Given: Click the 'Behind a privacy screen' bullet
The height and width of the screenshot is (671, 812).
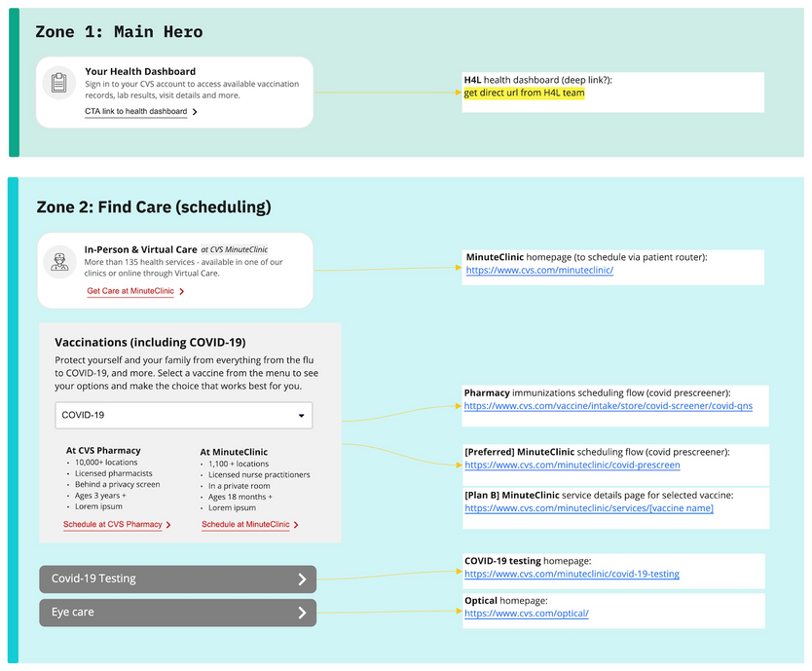Looking at the screenshot, I should [x=117, y=484].
